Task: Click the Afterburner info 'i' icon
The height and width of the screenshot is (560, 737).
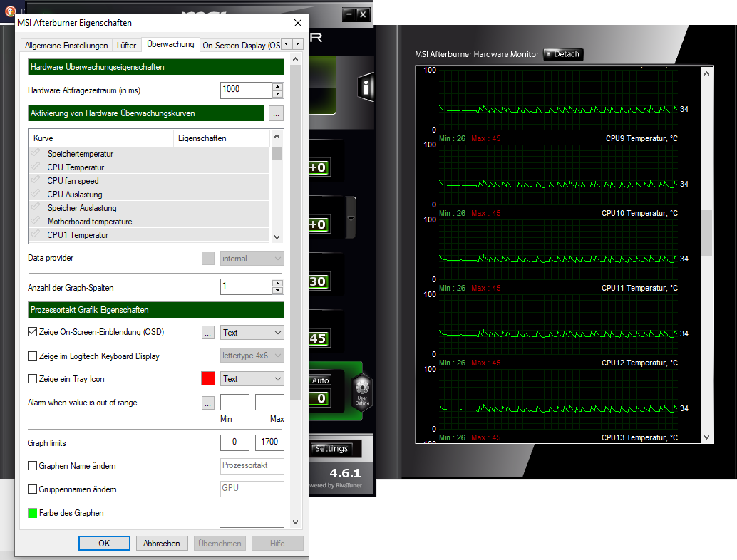Action: click(366, 88)
